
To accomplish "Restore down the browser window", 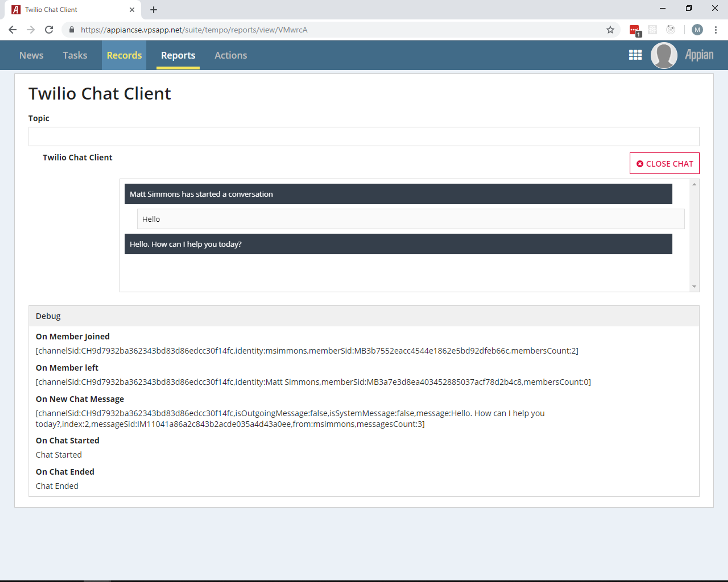I will (x=689, y=9).
